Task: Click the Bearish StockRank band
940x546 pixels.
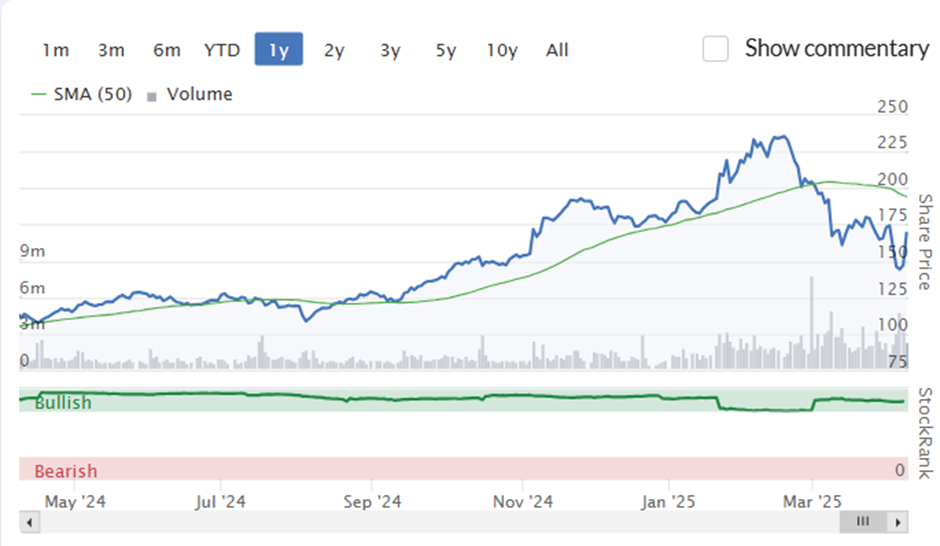Action: point(463,469)
